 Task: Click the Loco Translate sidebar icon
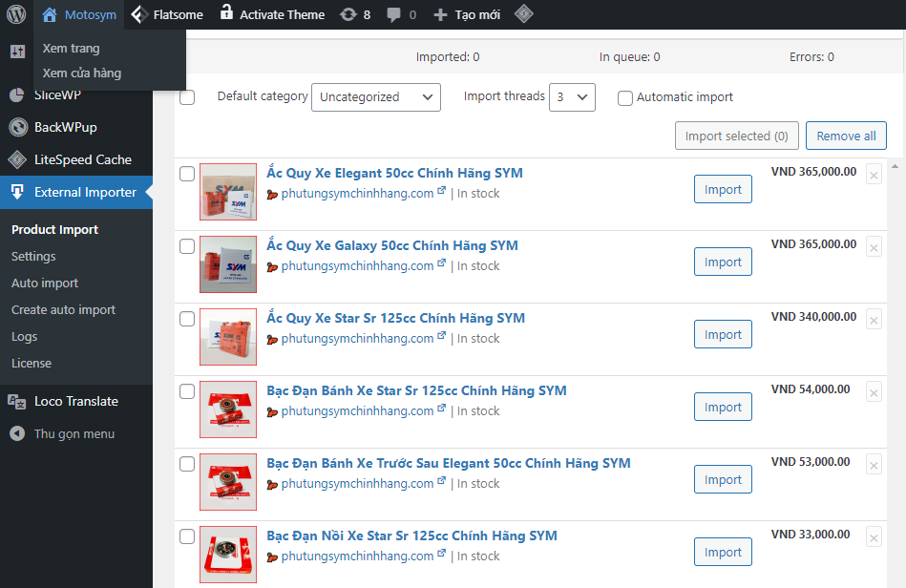tap(17, 401)
